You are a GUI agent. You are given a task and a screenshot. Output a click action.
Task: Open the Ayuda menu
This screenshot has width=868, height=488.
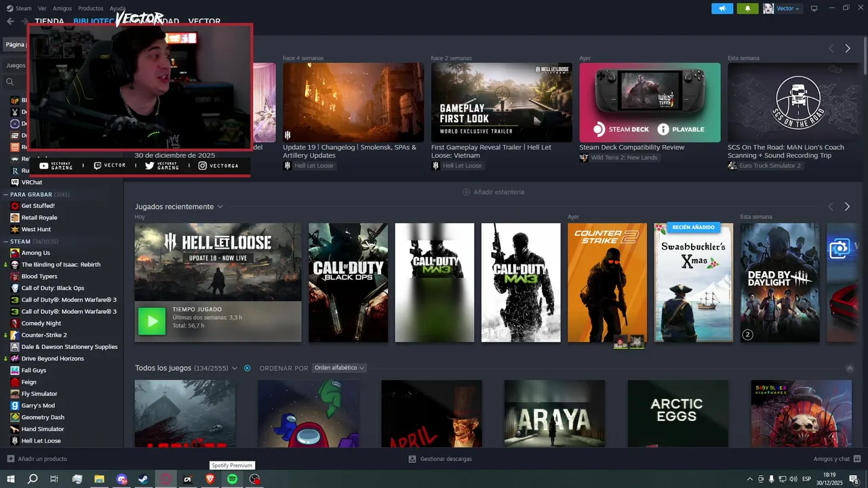point(117,8)
